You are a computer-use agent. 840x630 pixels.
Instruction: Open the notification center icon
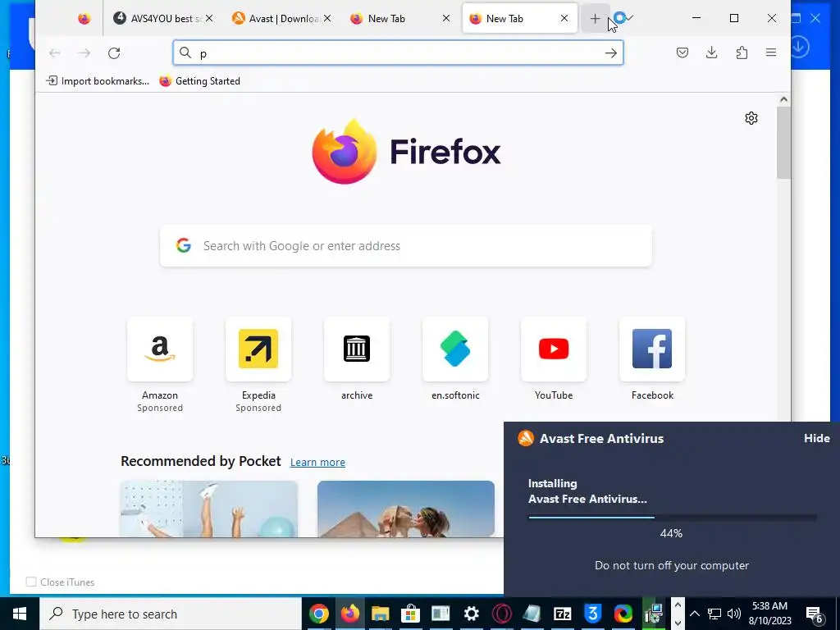coord(815,614)
